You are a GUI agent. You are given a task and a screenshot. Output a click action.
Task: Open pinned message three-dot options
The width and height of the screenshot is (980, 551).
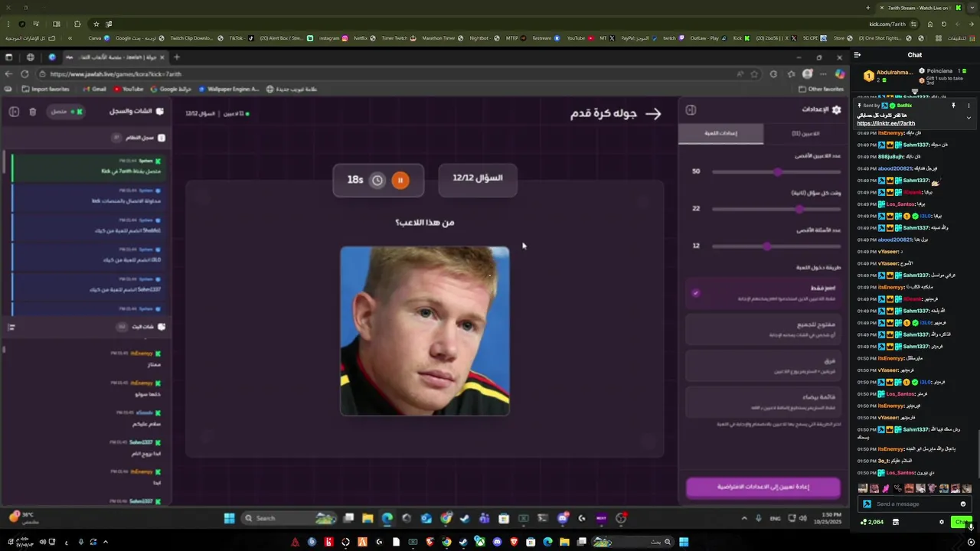click(969, 106)
